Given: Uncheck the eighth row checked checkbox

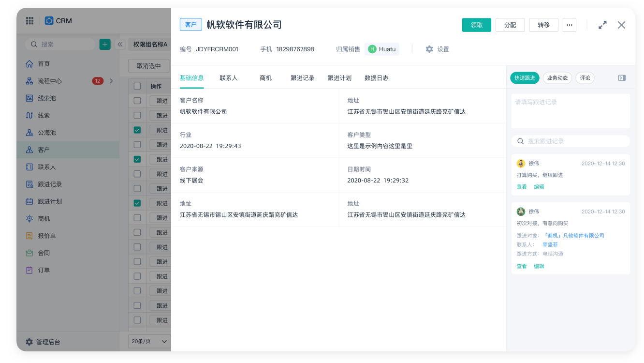Looking at the screenshot, I should pos(137,203).
